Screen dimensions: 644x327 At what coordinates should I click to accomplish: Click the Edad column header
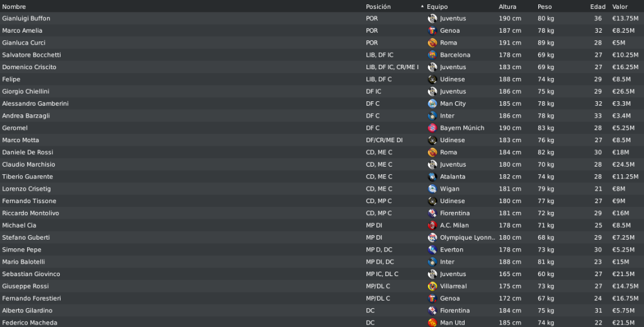(597, 6)
